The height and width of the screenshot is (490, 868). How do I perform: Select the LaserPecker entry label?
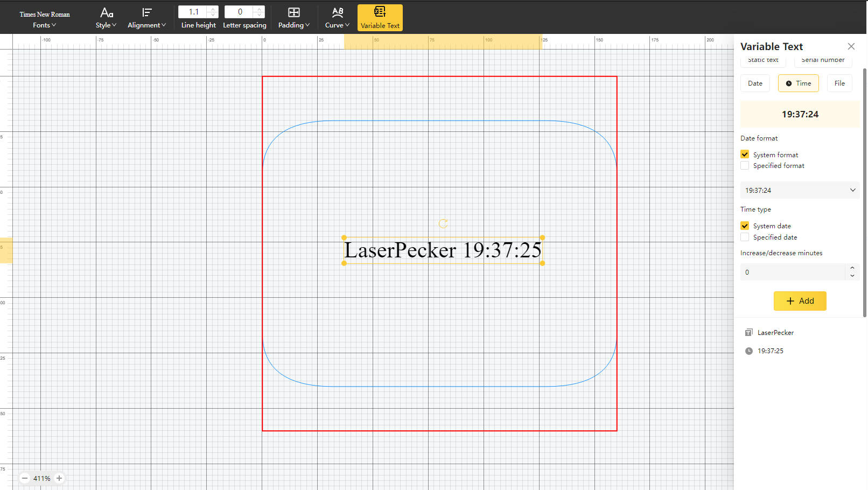(775, 332)
